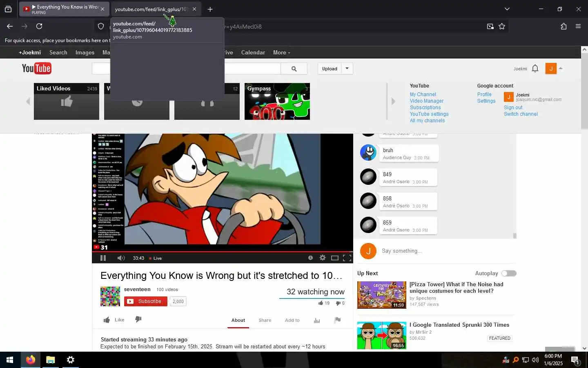Viewport: 588px width, 368px height.
Task: Click the search magnifier button
Action: [x=294, y=69]
